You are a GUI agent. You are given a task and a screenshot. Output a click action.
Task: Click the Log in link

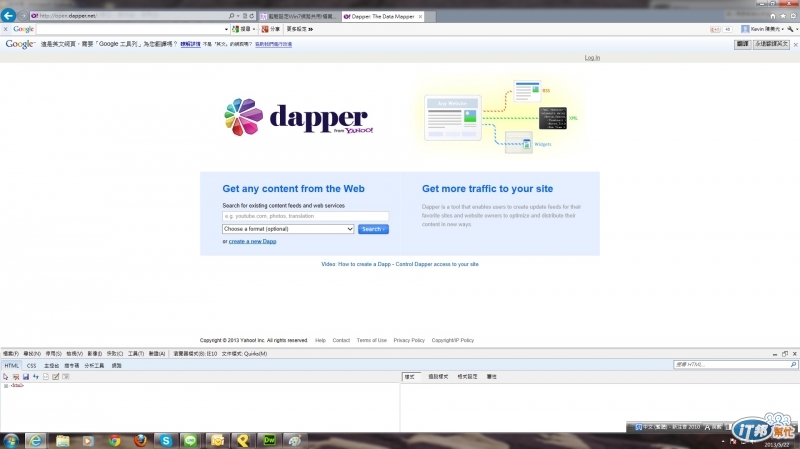click(592, 58)
